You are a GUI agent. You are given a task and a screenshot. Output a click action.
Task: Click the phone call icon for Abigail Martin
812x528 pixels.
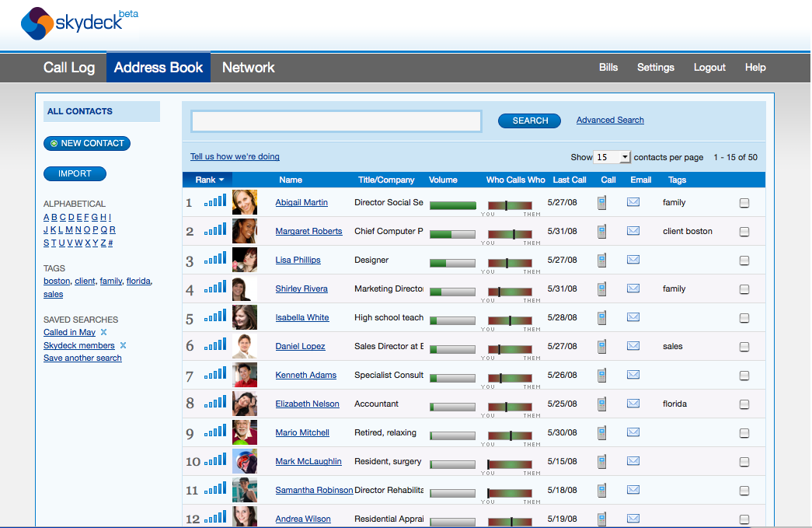click(601, 203)
